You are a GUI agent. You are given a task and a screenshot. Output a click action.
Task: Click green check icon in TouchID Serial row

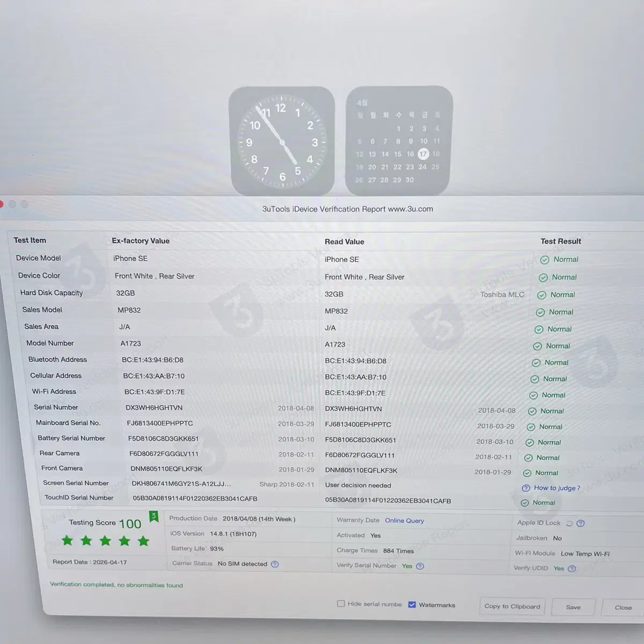525,503
